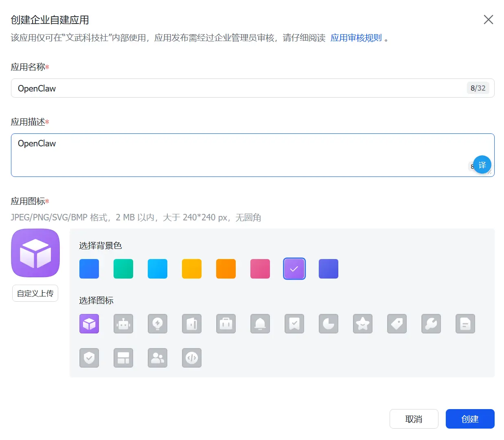The height and width of the screenshot is (440, 504).
Task: Keep the currently selected cube icon
Action: [x=89, y=324]
